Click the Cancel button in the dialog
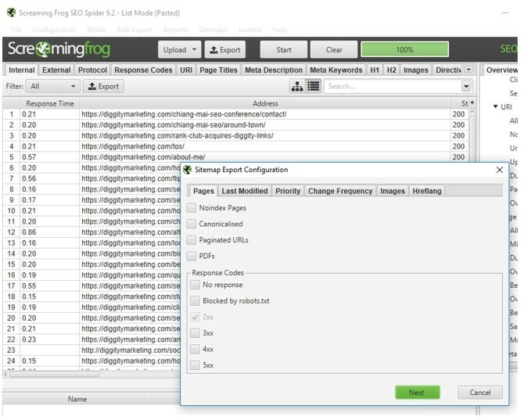The height and width of the screenshot is (420, 527). click(480, 393)
